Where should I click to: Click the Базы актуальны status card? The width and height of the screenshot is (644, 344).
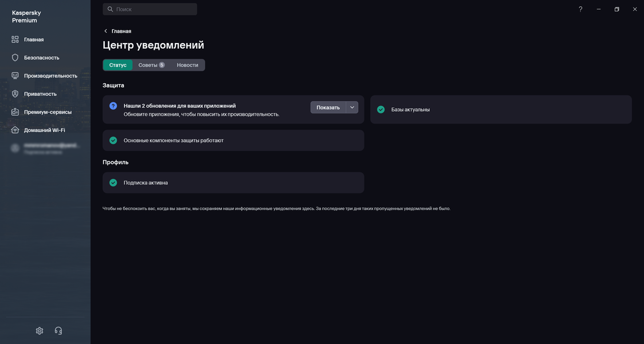click(x=501, y=110)
